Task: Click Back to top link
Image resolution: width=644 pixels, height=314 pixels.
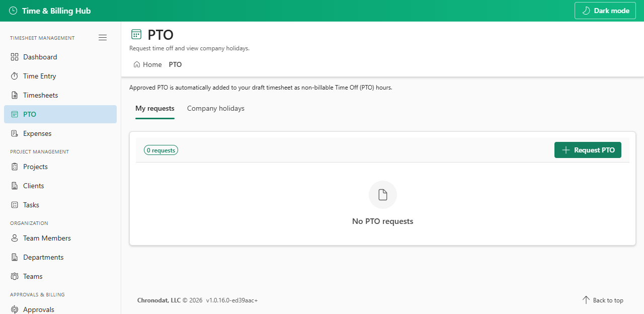Action: click(603, 300)
